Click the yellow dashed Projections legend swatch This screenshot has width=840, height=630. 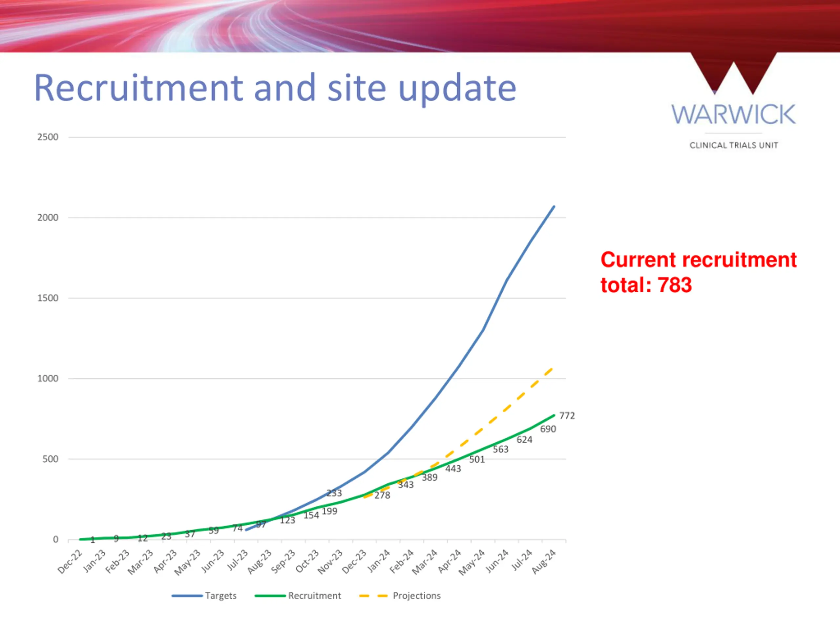373,596
